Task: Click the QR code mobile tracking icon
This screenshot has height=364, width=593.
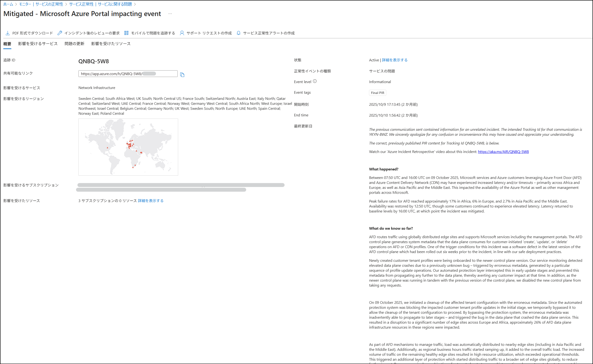Action: [x=126, y=33]
